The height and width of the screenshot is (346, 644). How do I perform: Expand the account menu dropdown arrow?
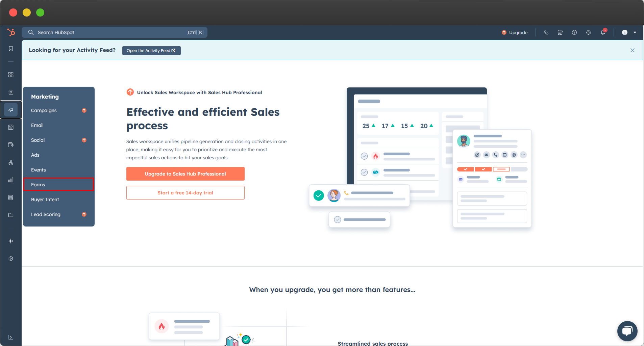635,32
